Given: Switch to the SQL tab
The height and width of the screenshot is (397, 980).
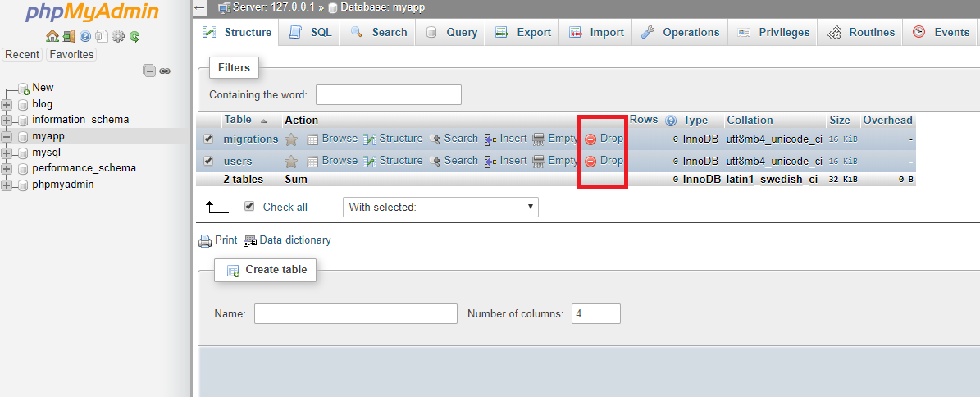Looking at the screenshot, I should (310, 33).
